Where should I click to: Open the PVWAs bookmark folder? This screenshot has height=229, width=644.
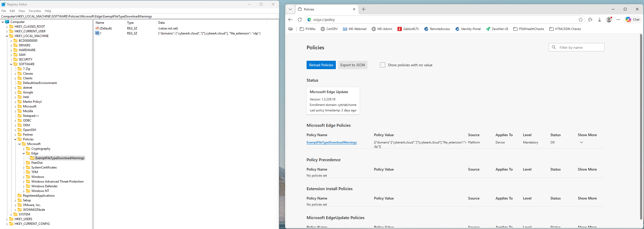308,29
